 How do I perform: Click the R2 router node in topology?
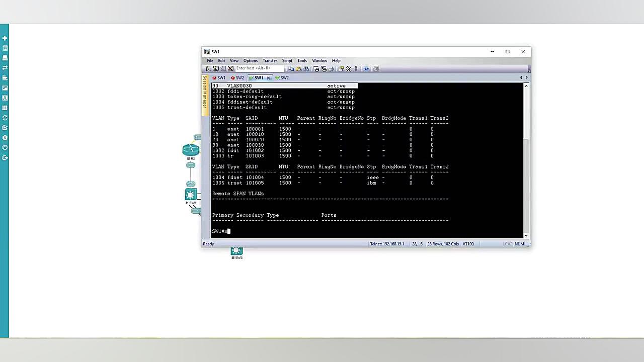click(191, 150)
